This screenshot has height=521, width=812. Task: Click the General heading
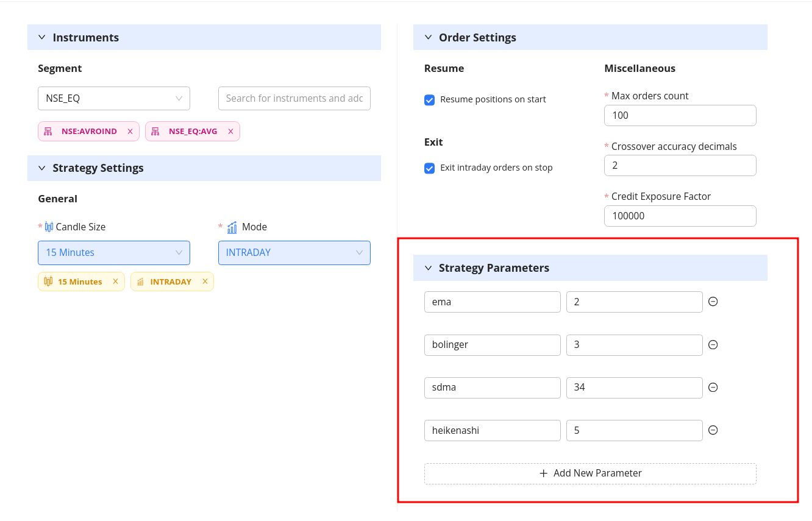57,199
